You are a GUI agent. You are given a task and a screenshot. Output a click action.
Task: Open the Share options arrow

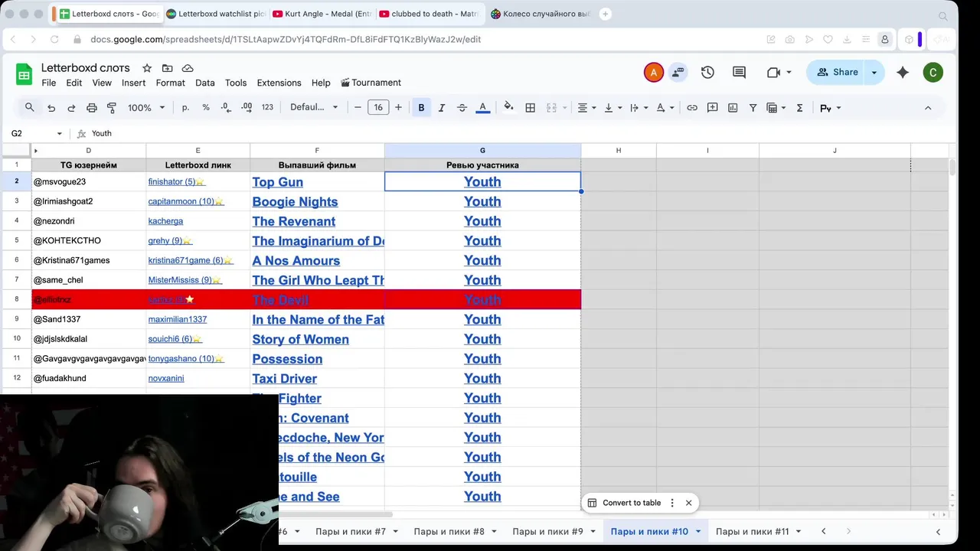(874, 72)
